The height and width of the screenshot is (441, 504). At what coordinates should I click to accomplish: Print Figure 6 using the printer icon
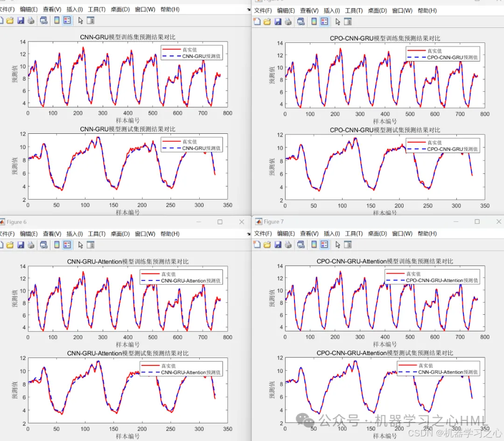coord(31,245)
